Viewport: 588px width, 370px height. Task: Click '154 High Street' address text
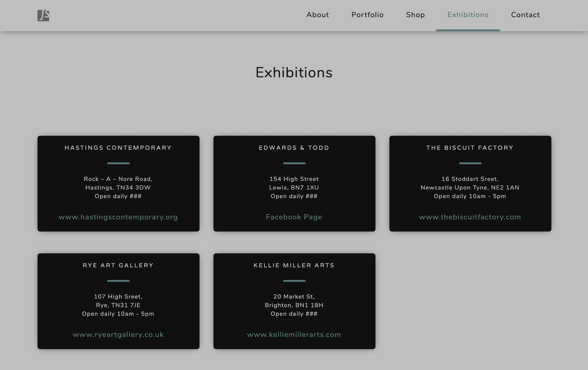pyautogui.click(x=294, y=179)
